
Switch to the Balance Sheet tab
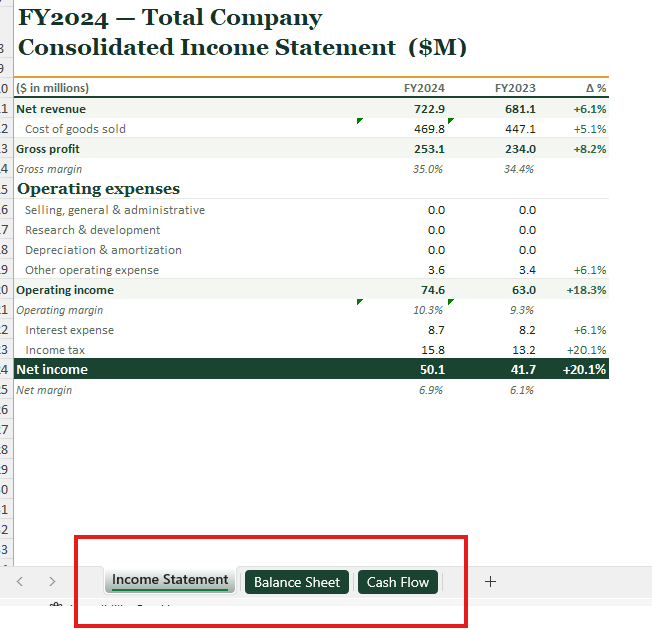click(296, 582)
